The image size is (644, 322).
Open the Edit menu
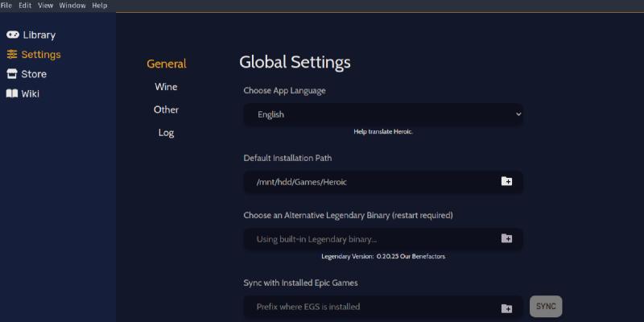[25, 6]
